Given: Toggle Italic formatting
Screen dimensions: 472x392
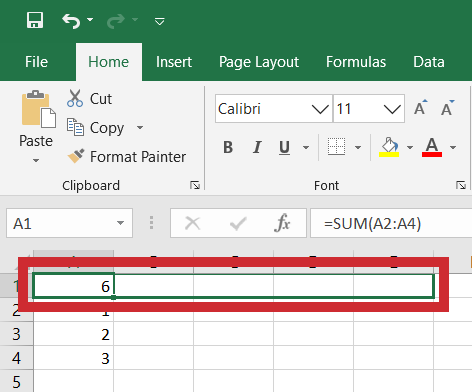Looking at the screenshot, I should pyautogui.click(x=256, y=147).
